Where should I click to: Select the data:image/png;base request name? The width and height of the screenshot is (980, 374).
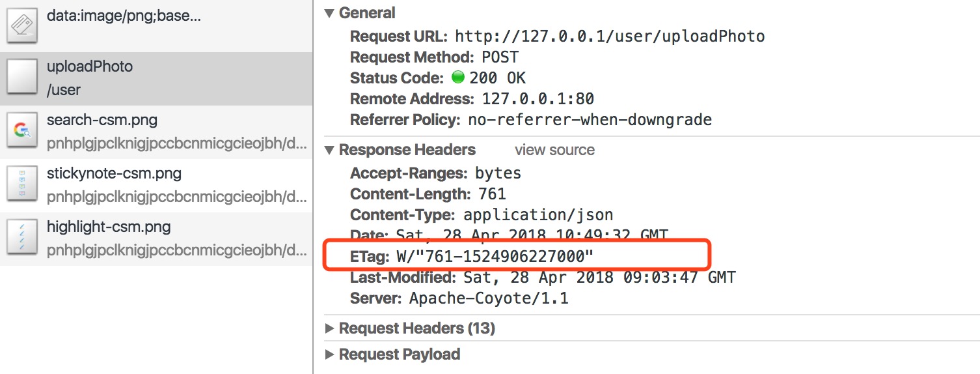tap(124, 16)
